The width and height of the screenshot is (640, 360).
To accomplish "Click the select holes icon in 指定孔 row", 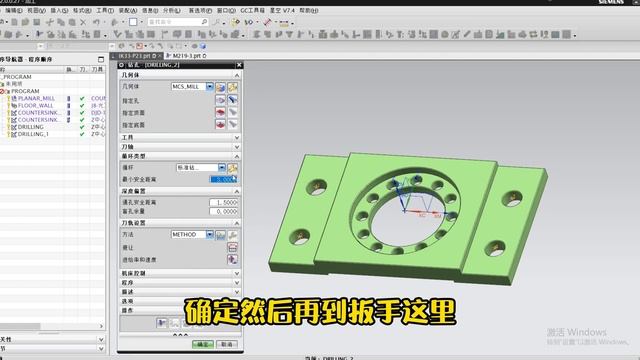I will coord(220,100).
